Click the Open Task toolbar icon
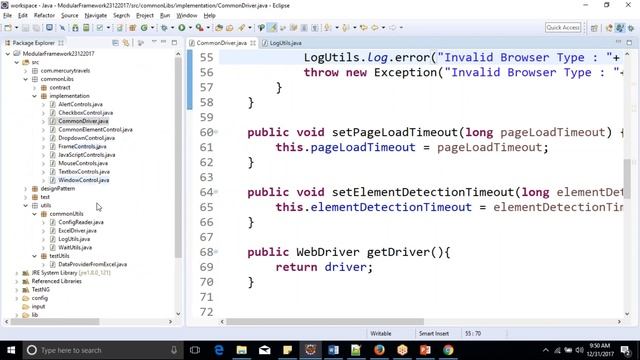Image resolution: width=640 pixels, height=360 pixels. tap(229, 28)
